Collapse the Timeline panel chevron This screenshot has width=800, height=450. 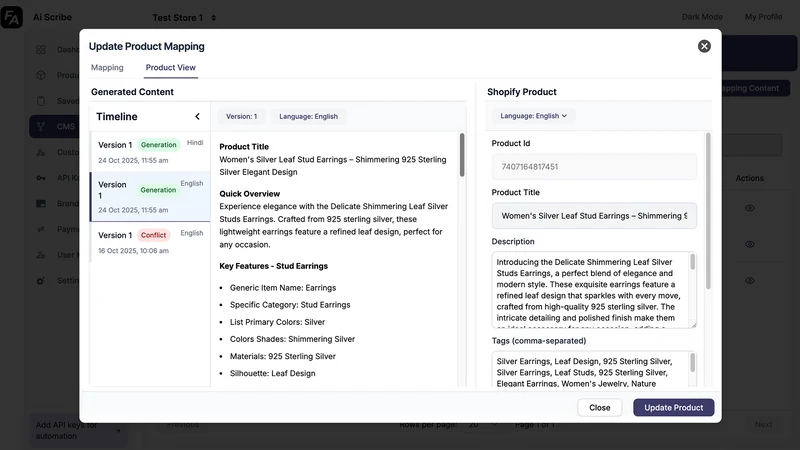197,116
